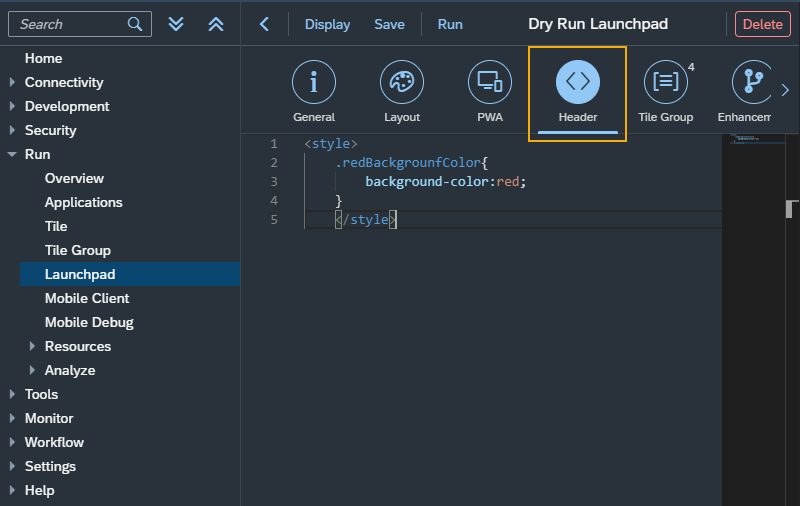Select the Header code tab icon

click(578, 82)
